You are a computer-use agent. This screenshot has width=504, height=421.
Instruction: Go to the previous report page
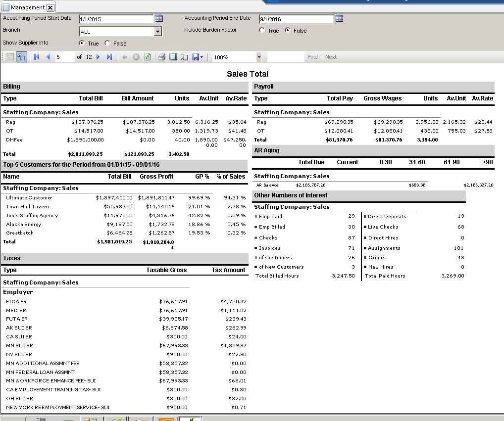pyautogui.click(x=48, y=57)
